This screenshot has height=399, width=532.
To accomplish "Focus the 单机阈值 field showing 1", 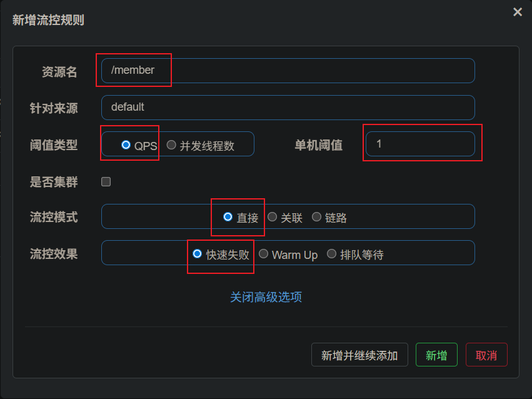I will 419,144.
